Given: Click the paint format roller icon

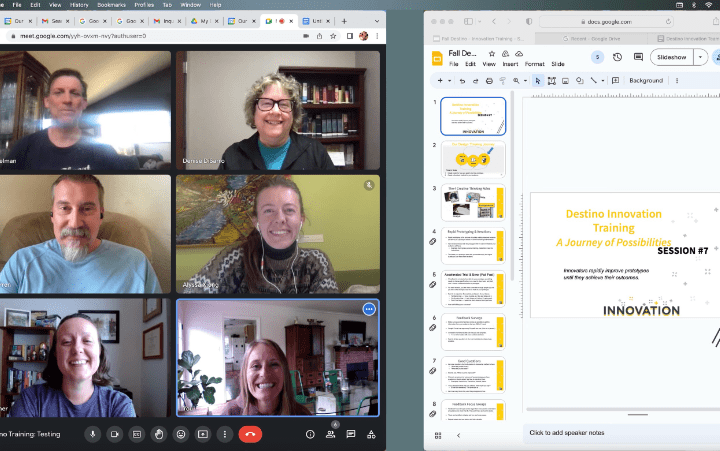Looking at the screenshot, I should tap(503, 81).
